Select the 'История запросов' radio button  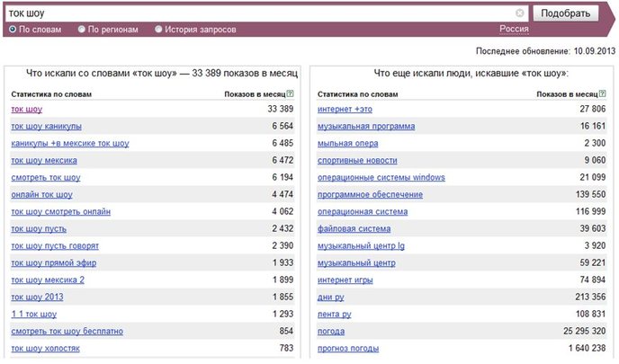158,29
